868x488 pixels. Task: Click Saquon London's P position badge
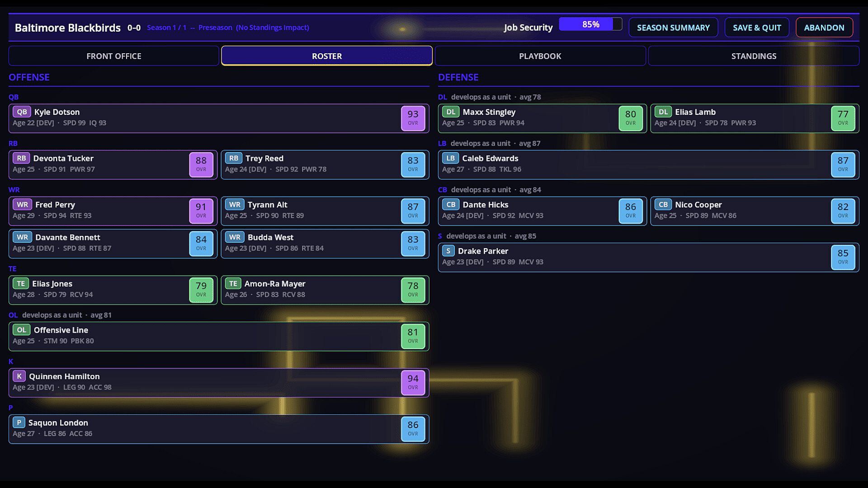point(19,423)
